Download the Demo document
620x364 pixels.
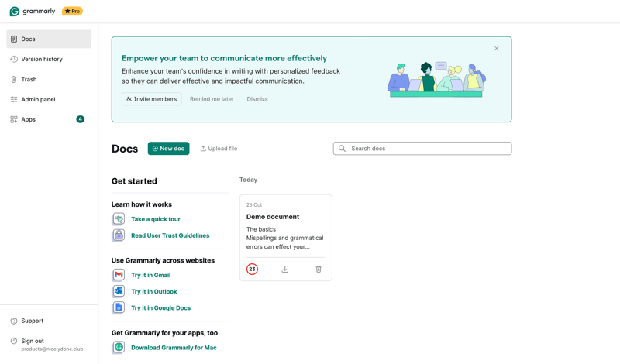pyautogui.click(x=285, y=270)
